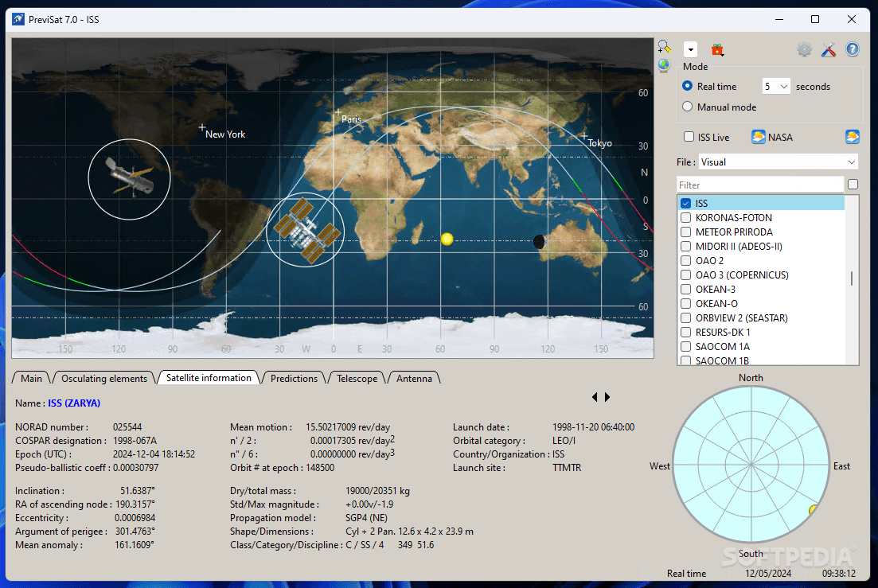878x588 pixels.
Task: Check the ORBVIEW 2 (SEASTAR) checkbox
Action: [x=686, y=317]
